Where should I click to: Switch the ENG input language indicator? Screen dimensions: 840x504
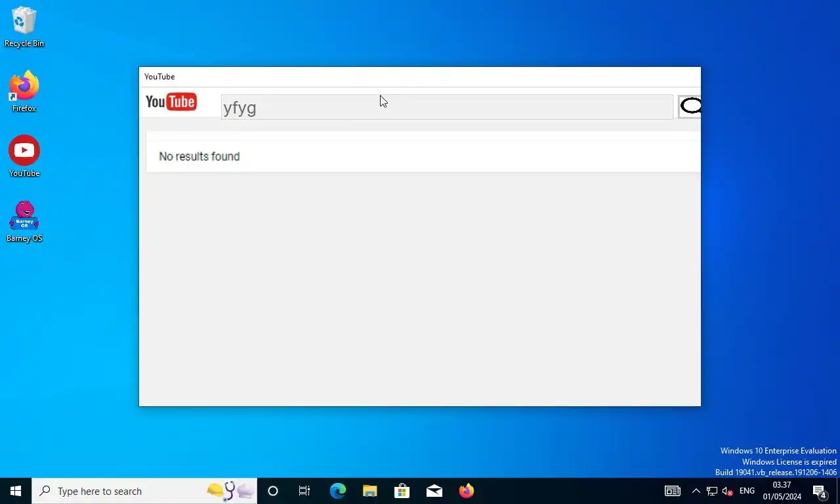[x=747, y=491]
